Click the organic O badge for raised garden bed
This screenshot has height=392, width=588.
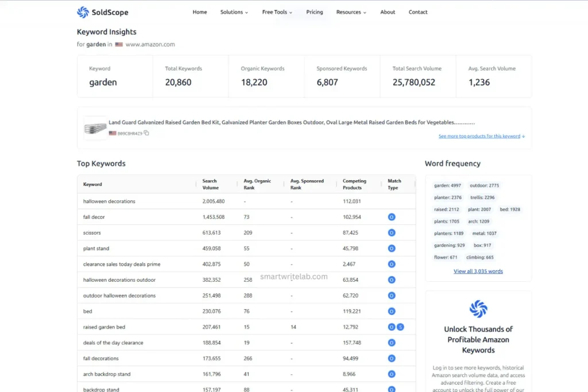pyautogui.click(x=392, y=327)
